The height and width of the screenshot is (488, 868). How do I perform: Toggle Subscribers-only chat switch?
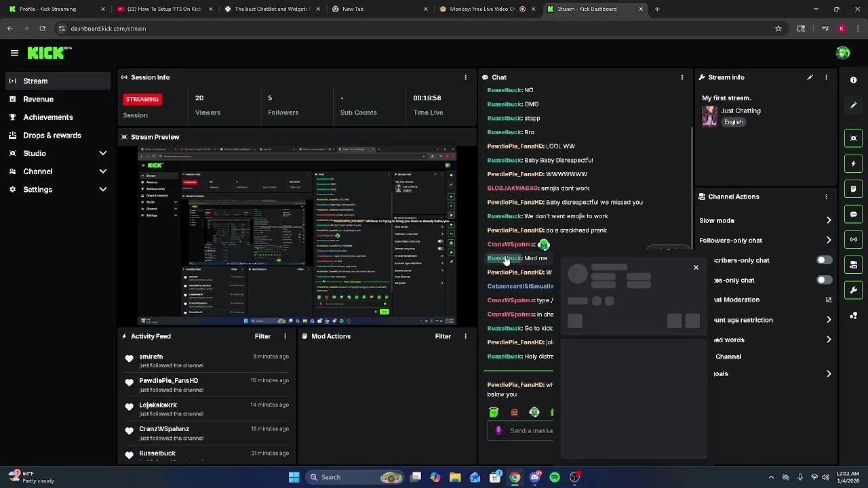tap(824, 260)
